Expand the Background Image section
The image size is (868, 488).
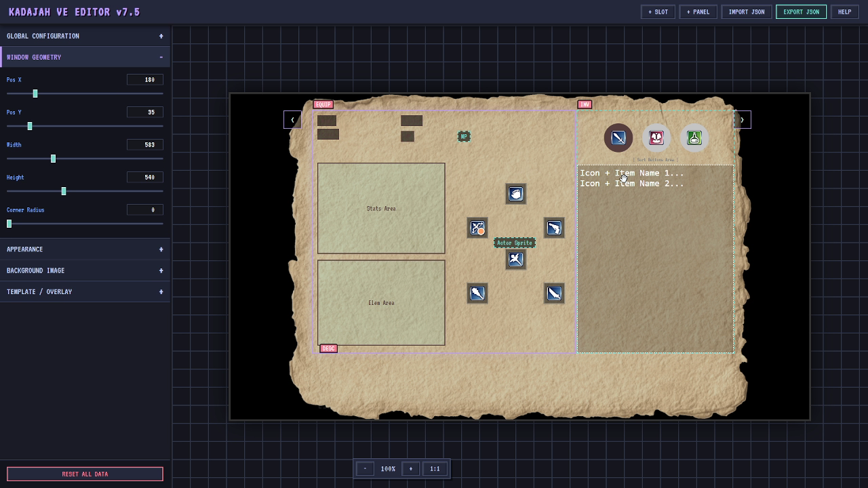(x=85, y=270)
